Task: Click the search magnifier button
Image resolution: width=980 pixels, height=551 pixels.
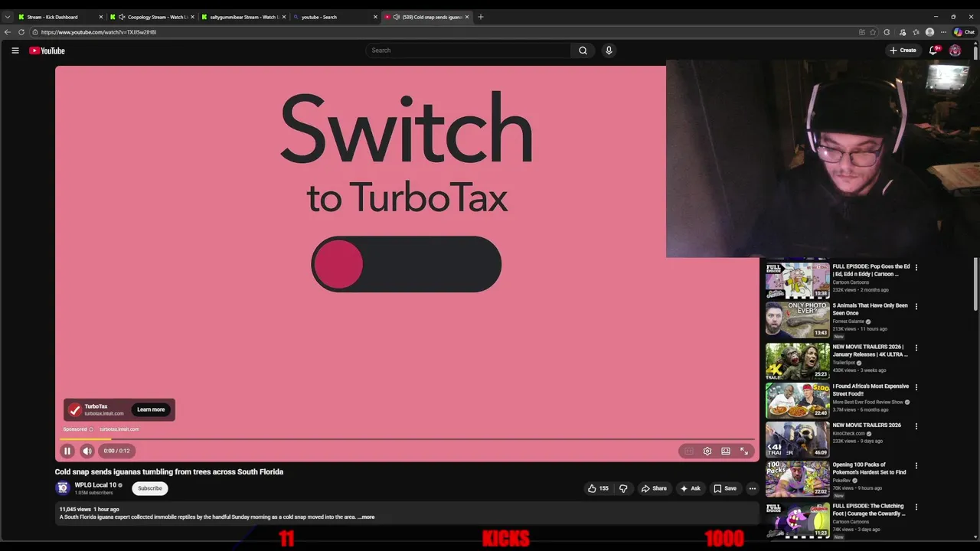Action: pos(583,51)
